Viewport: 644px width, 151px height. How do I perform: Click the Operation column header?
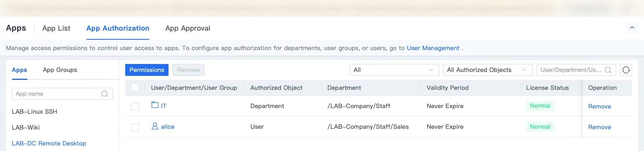pos(603,88)
